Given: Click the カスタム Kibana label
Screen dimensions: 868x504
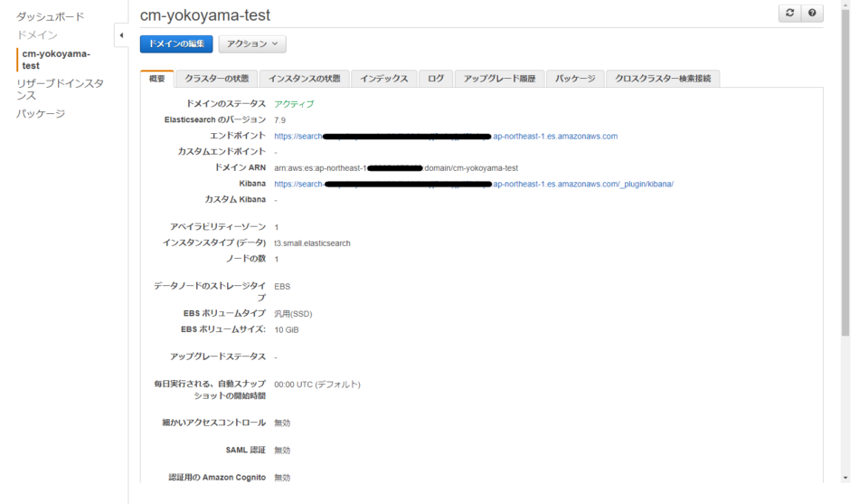Looking at the screenshot, I should point(235,199).
